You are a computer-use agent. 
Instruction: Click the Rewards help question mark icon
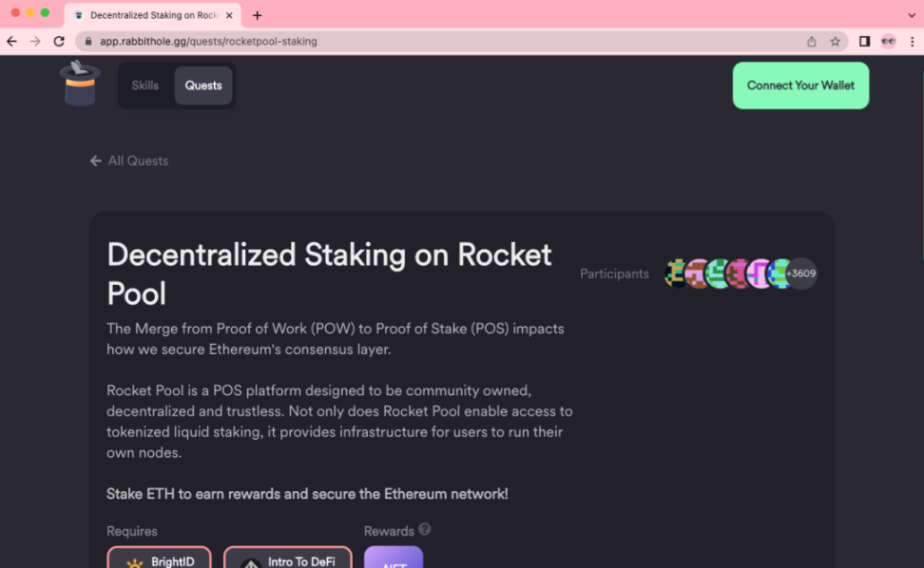[424, 530]
